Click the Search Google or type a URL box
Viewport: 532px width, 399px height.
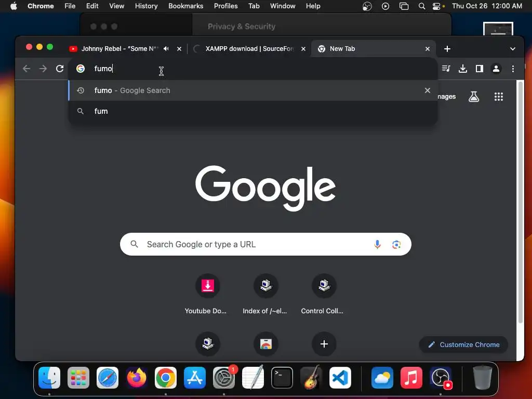point(265,244)
